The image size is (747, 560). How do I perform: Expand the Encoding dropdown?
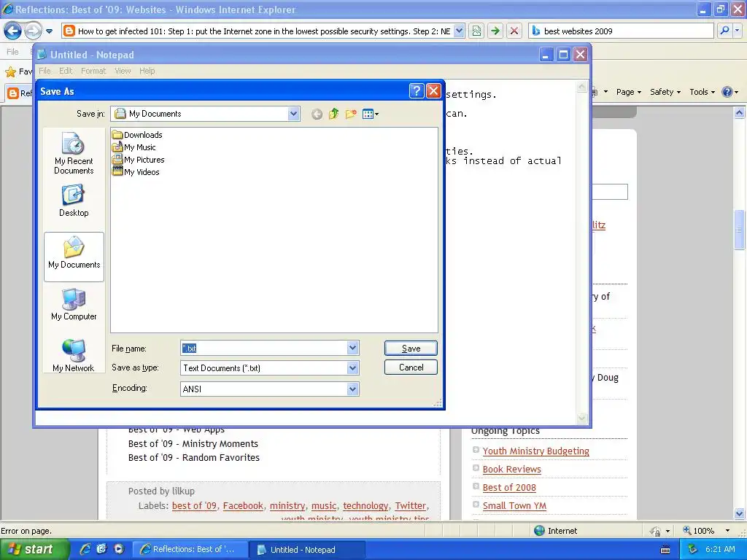pyautogui.click(x=352, y=389)
